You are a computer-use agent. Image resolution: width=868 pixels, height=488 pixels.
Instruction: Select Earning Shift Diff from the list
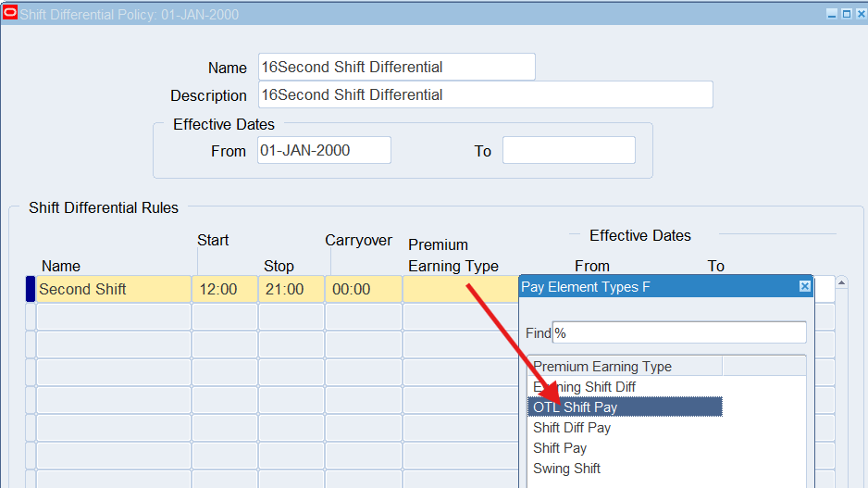[584, 387]
